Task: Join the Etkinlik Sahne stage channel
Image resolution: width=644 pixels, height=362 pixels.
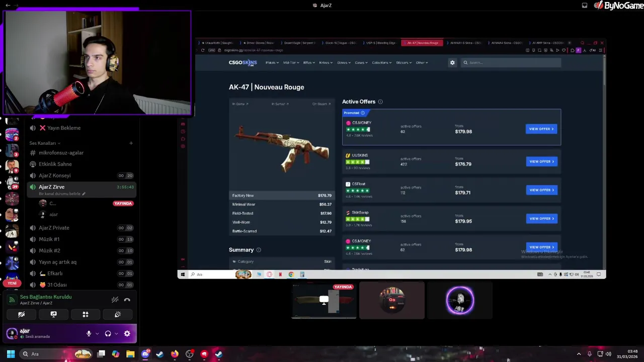Action: click(80, 164)
